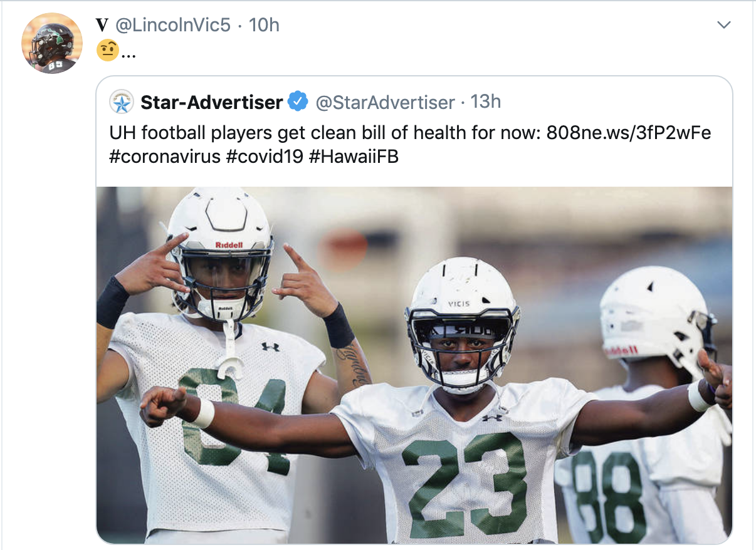Image resolution: width=756 pixels, height=550 pixels.
Task: Click the @StarAdvertiser handle
Action: [385, 102]
